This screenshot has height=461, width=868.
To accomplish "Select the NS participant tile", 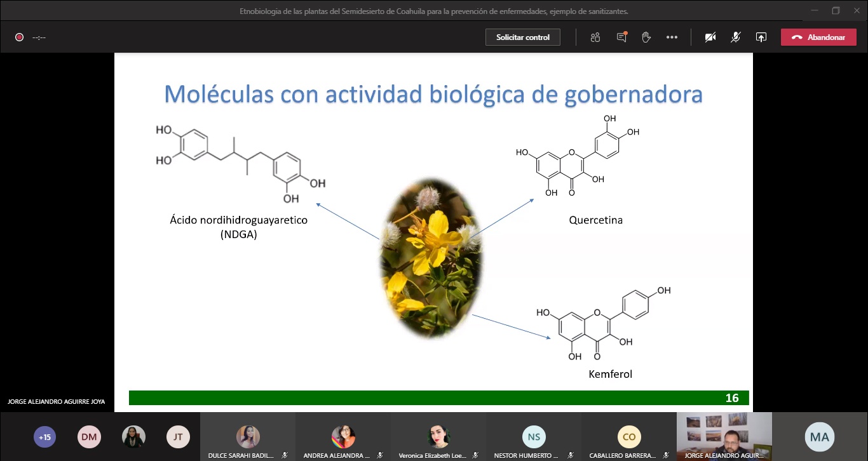I will (534, 436).
